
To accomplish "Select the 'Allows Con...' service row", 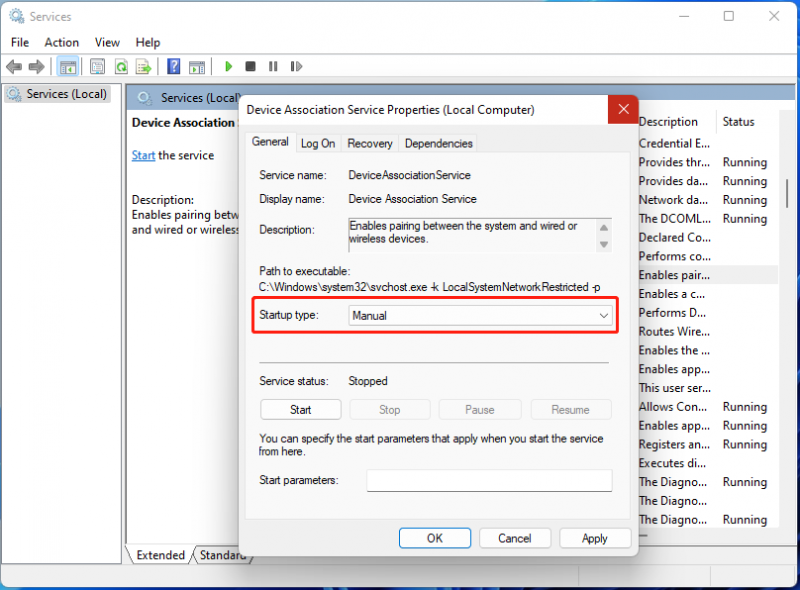I will pyautogui.click(x=708, y=407).
